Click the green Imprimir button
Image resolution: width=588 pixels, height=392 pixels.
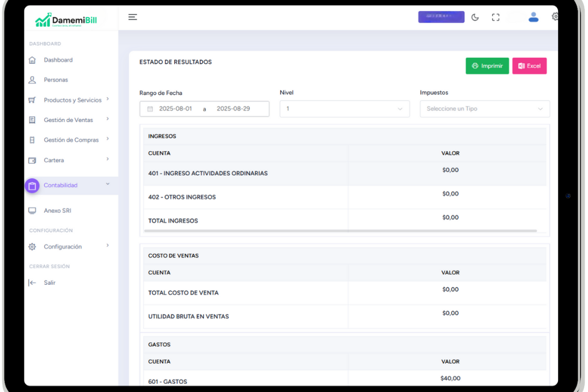487,66
